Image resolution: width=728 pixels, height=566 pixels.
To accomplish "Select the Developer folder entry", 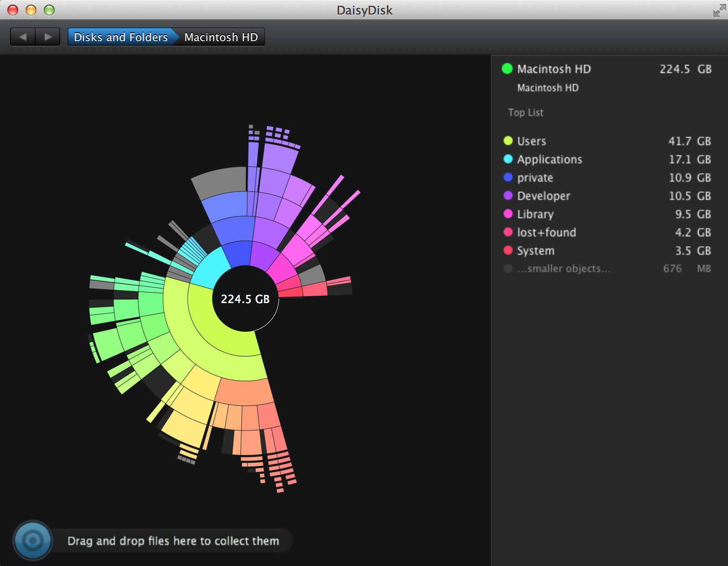I will (x=607, y=196).
